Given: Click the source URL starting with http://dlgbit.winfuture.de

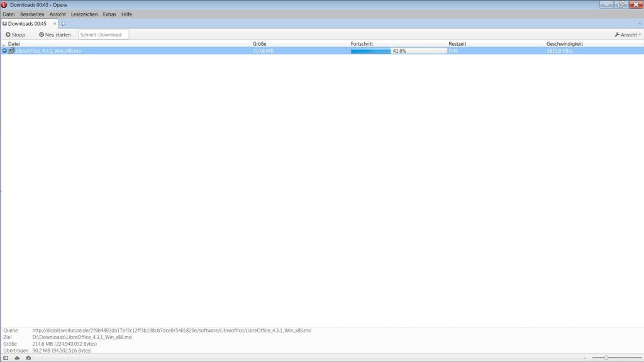Looking at the screenshot, I should (x=172, y=331).
